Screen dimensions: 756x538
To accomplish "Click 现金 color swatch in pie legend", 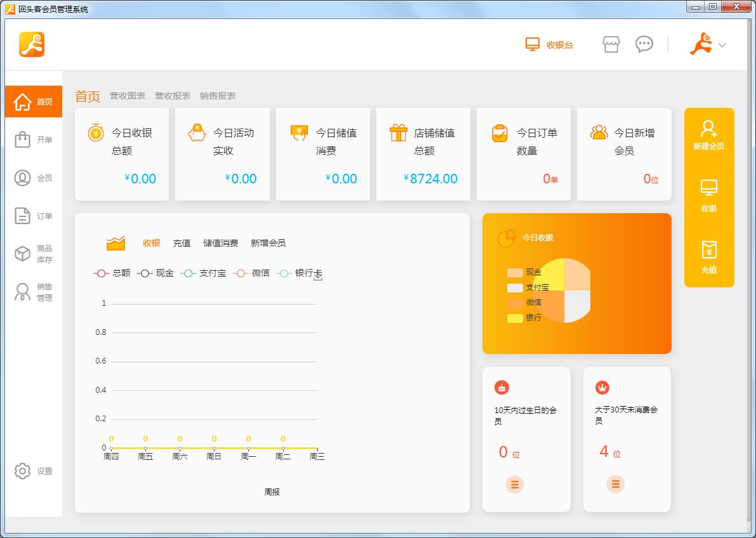I will tap(515, 273).
